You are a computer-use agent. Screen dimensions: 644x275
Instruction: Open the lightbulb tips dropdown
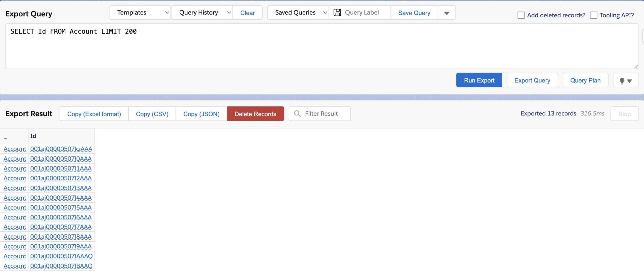625,80
